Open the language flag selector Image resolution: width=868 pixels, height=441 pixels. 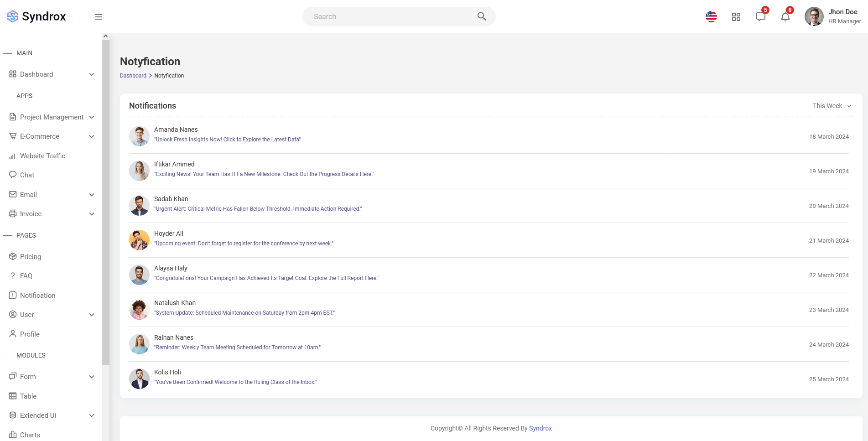711,17
